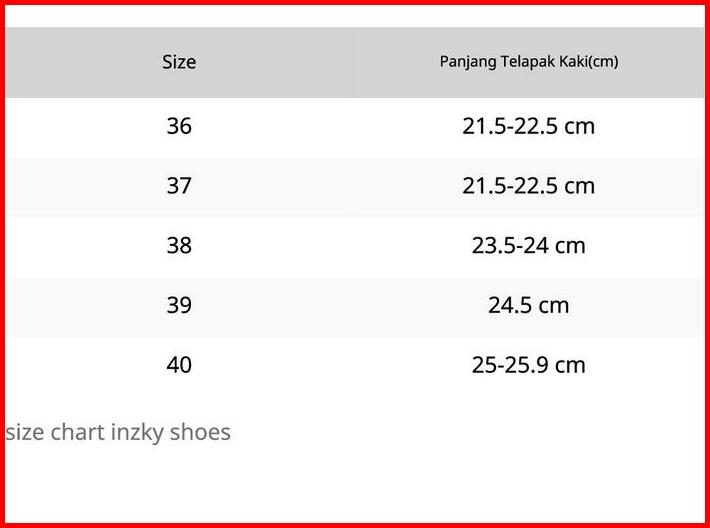Image resolution: width=710 pixels, height=528 pixels.
Task: Select size 36 cell
Action: [179, 127]
